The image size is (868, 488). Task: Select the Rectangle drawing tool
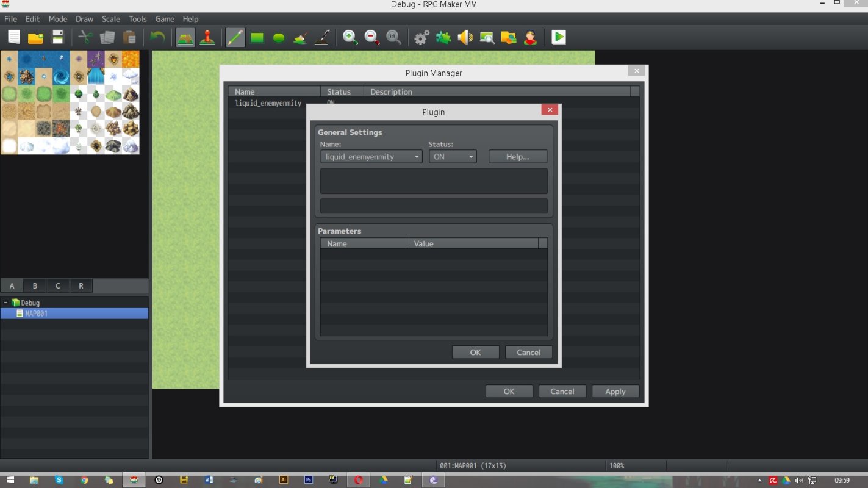[x=257, y=37]
